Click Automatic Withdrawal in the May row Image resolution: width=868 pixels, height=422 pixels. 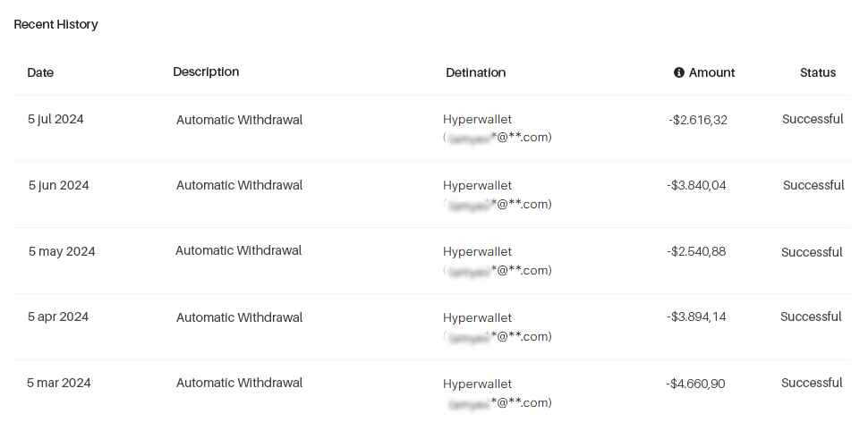[239, 250]
